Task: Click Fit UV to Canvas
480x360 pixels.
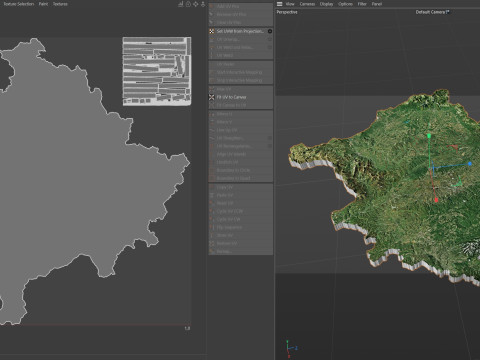Action: [x=241, y=97]
